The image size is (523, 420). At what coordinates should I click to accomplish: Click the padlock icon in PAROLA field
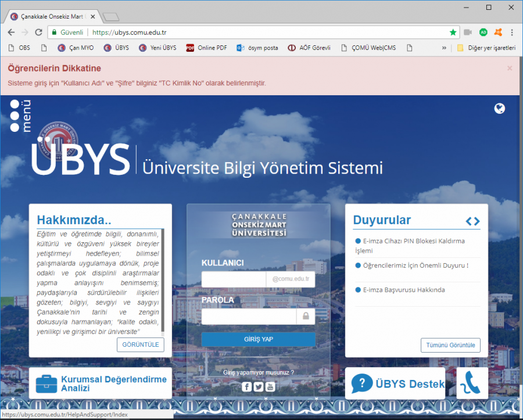306,316
